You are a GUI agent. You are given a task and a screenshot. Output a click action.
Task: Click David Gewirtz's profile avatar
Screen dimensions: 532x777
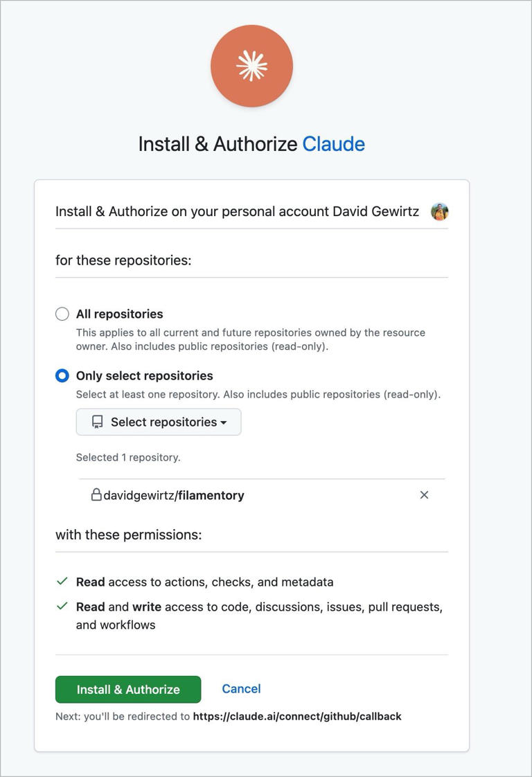[439, 211]
